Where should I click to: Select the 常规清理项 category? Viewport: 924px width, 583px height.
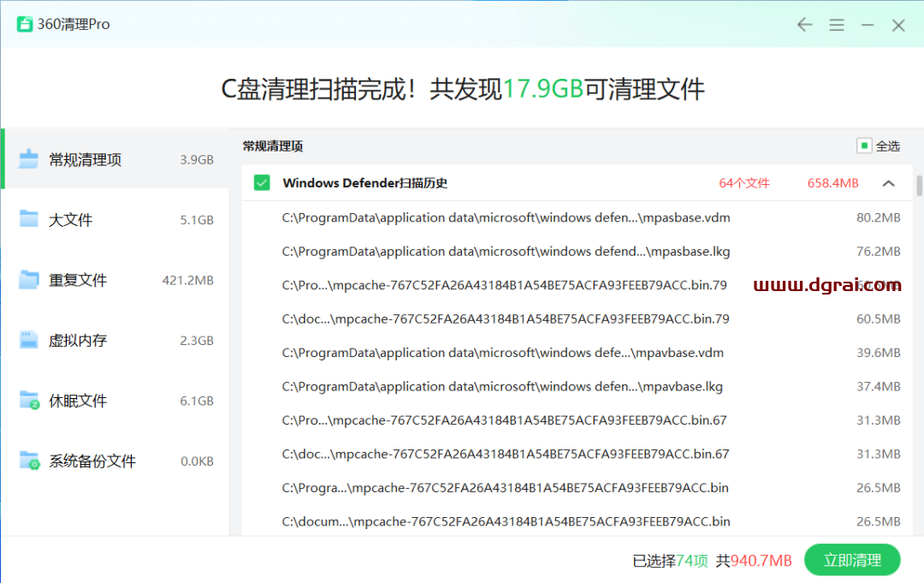115,159
